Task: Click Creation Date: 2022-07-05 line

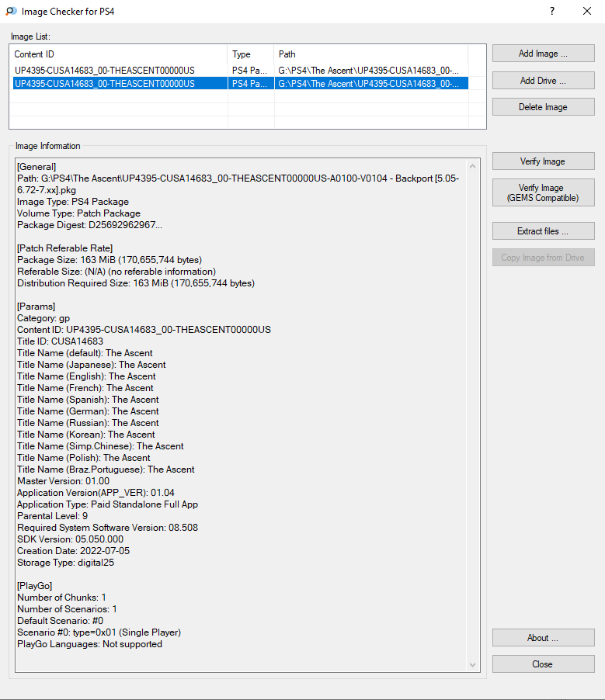Action: (73, 551)
